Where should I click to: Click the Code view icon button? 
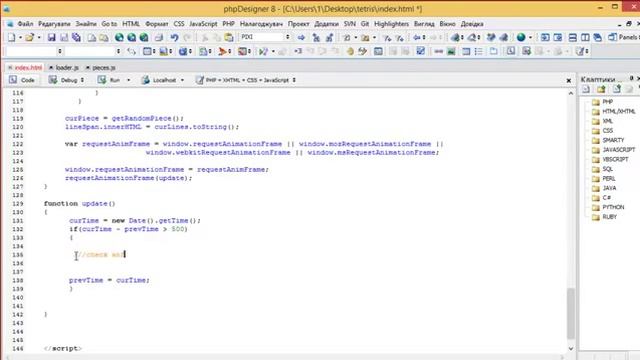(x=22, y=80)
